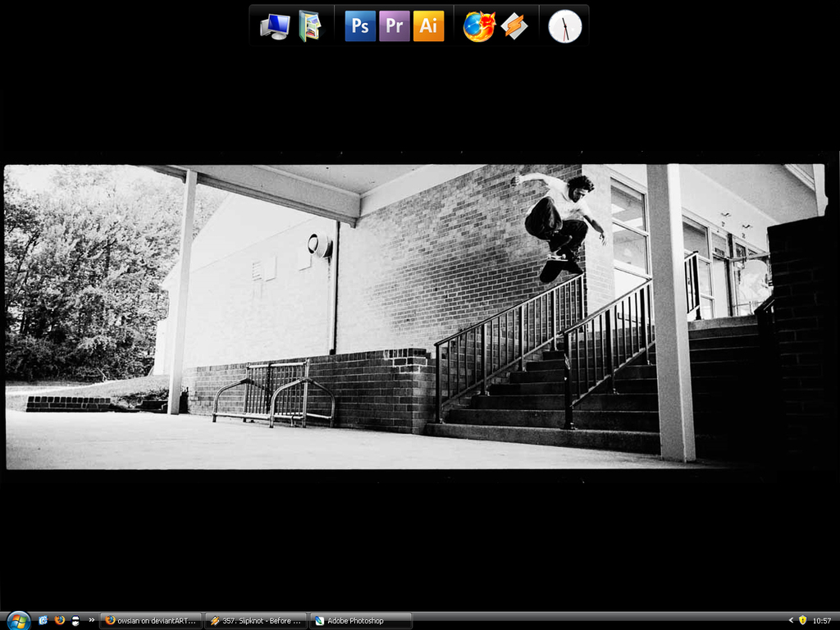Open Adobe Premiere from the dock
Image resolution: width=840 pixels, height=630 pixels.
pyautogui.click(x=394, y=25)
